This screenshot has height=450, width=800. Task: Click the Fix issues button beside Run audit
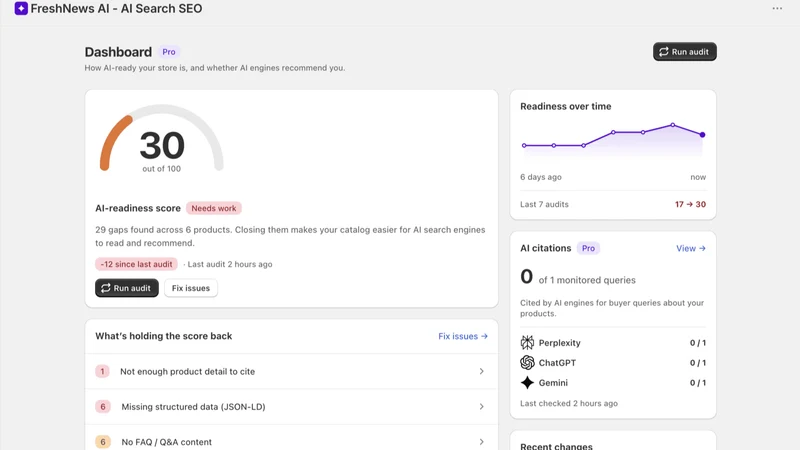(191, 288)
